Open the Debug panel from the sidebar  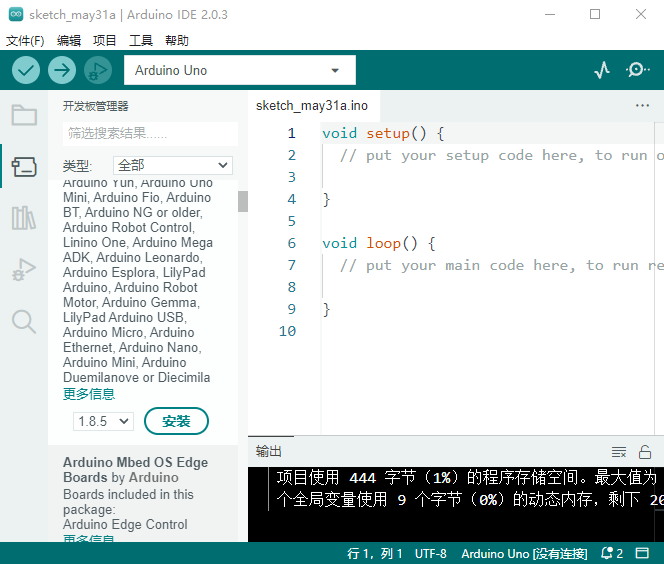pos(24,270)
